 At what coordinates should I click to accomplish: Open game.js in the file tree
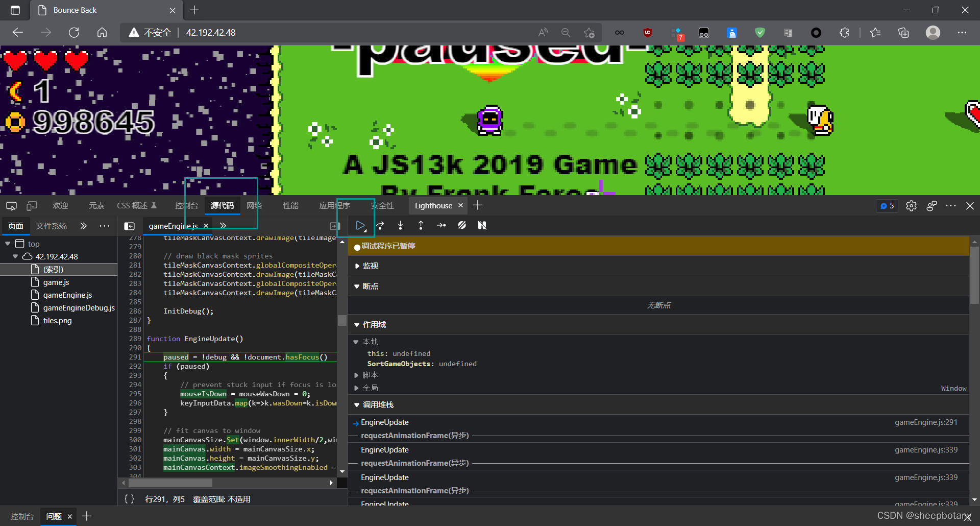click(x=56, y=282)
